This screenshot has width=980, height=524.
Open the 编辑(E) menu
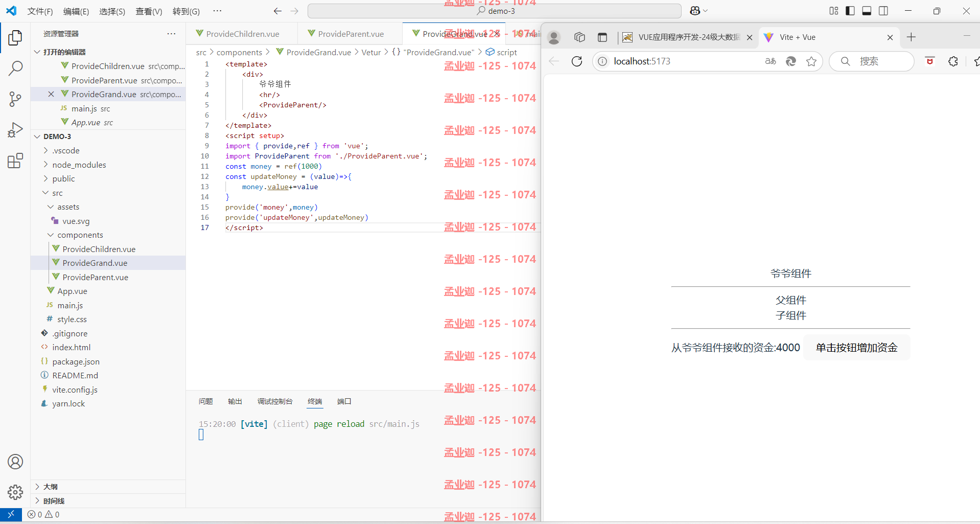point(76,11)
